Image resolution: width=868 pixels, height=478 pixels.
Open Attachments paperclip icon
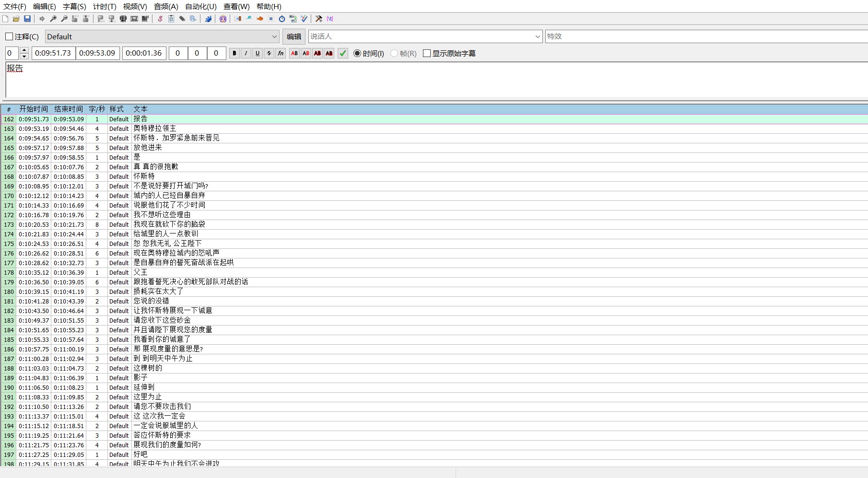pos(182,19)
